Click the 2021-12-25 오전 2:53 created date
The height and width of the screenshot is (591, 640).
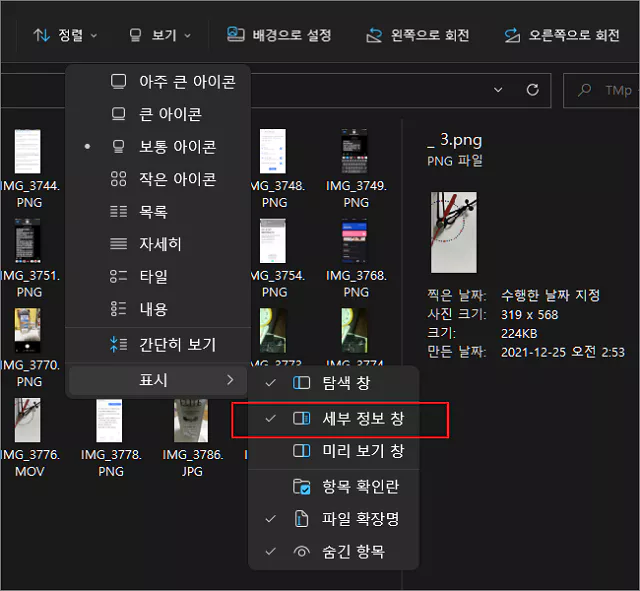563,352
